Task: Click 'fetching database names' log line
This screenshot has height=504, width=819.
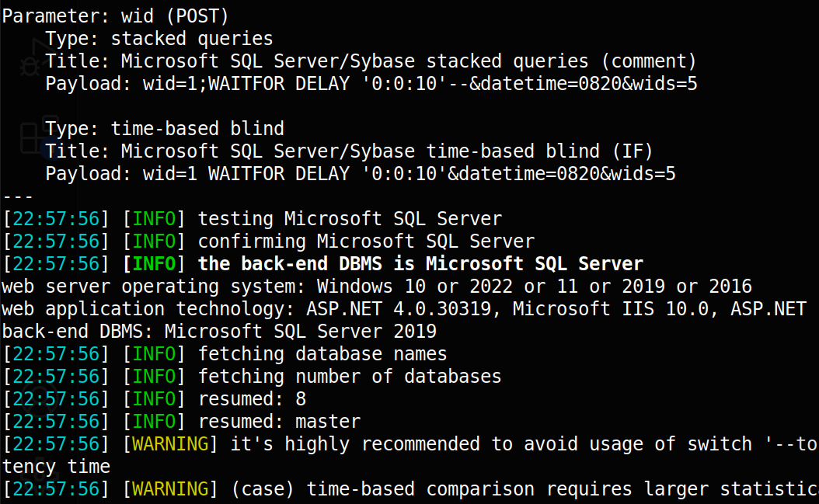Action: (x=225, y=353)
